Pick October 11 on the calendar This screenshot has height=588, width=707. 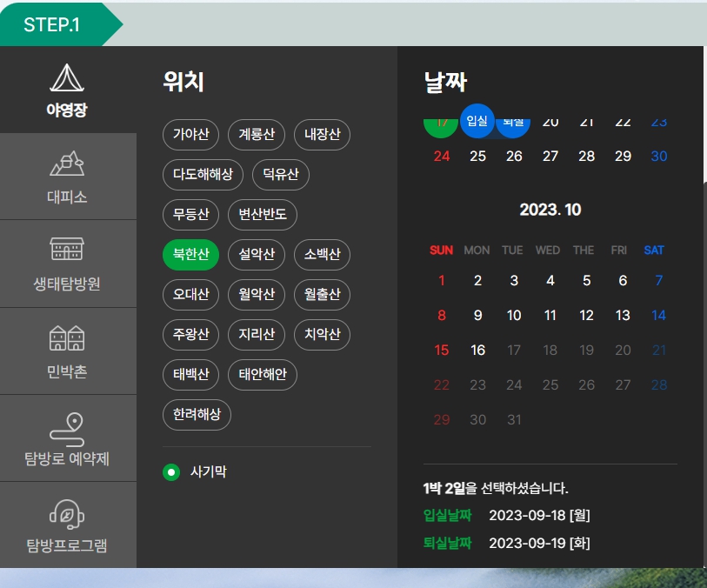click(550, 315)
